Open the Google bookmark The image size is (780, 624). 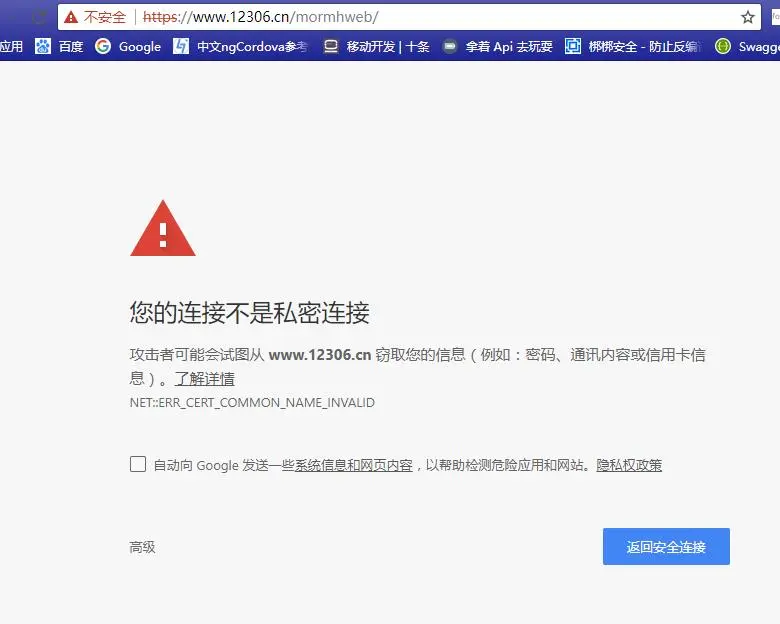[128, 47]
